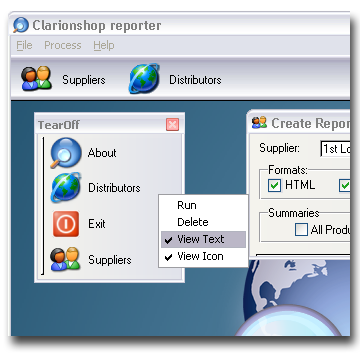Choose Run from the context menu
This screenshot has height=360, width=360.
coord(203,205)
